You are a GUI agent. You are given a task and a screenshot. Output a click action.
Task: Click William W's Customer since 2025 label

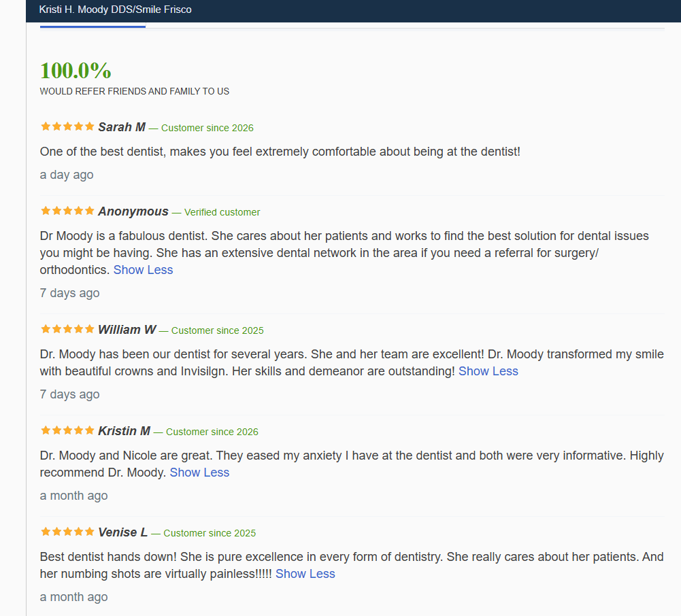point(217,330)
